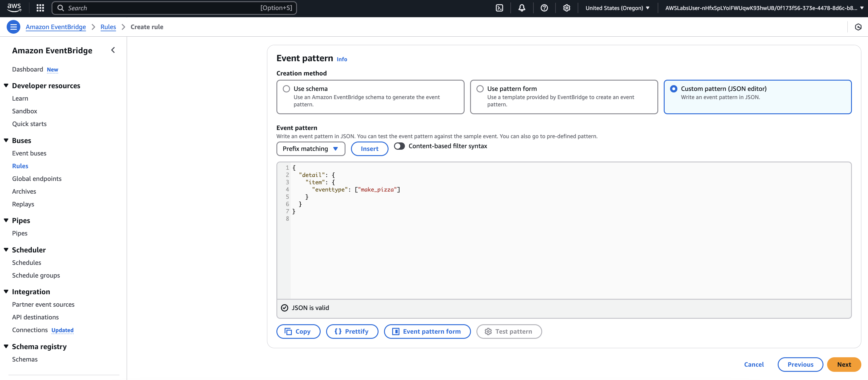Open Global endpoints in the sidebar
The height and width of the screenshot is (380, 868).
(37, 179)
